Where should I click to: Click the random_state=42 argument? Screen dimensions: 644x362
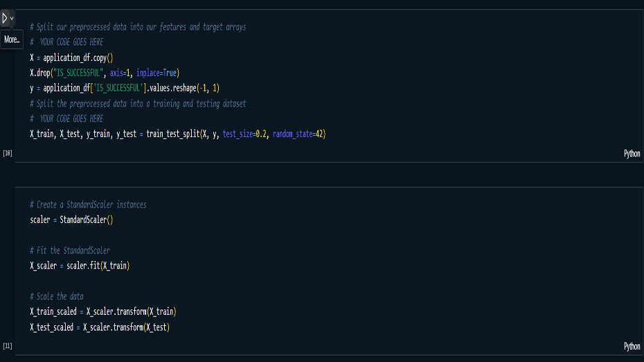[299, 134]
